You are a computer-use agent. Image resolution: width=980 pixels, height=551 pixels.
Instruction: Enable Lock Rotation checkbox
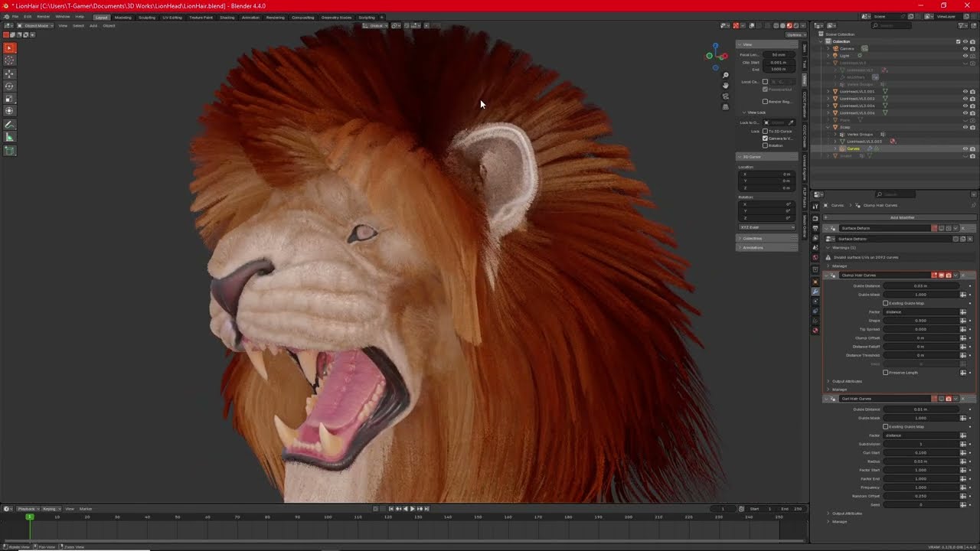[x=765, y=145]
